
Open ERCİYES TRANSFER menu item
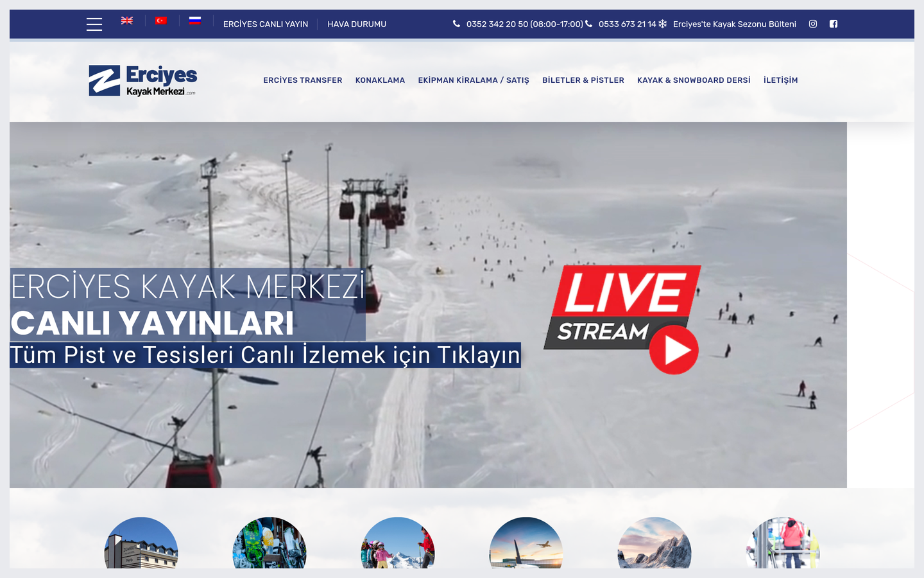pyautogui.click(x=303, y=80)
